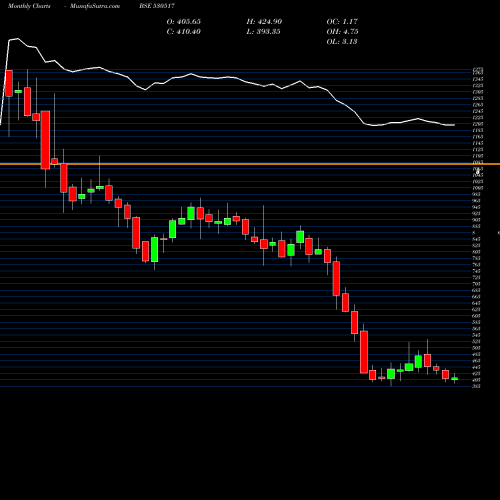500x500 pixels.
Task: Click the "OC: 1.17" readout
Action: point(342,22)
